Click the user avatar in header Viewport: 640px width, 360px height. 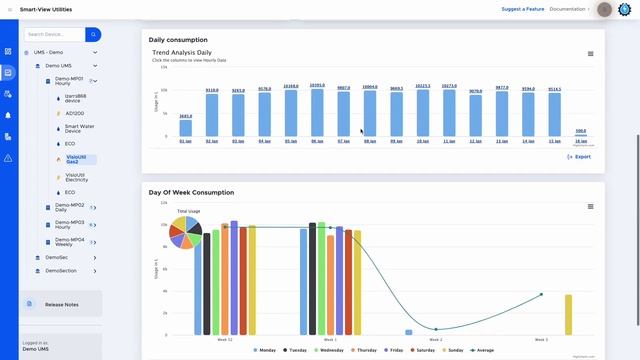pyautogui.click(x=604, y=9)
